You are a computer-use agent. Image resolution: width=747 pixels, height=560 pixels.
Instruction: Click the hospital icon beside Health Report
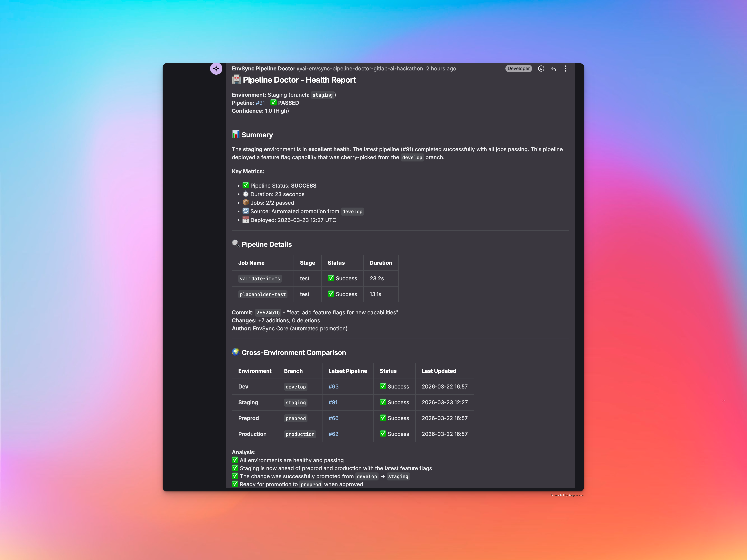coord(236,80)
